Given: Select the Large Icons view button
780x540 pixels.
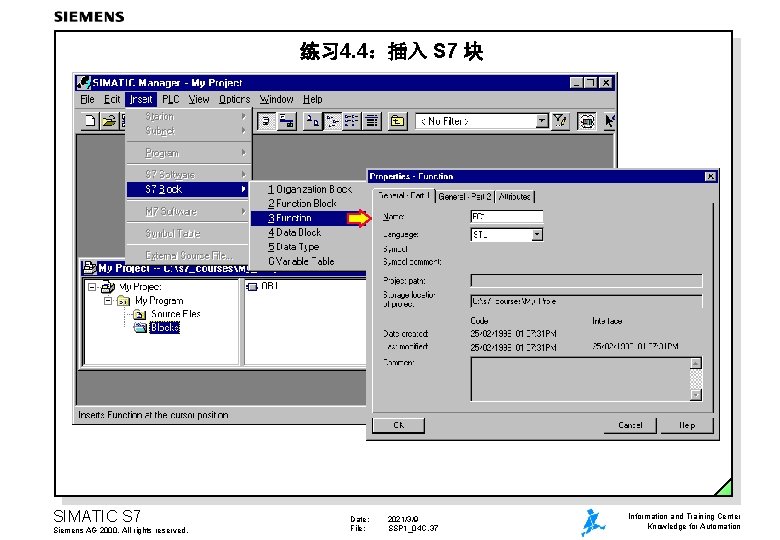Looking at the screenshot, I should [x=312, y=121].
